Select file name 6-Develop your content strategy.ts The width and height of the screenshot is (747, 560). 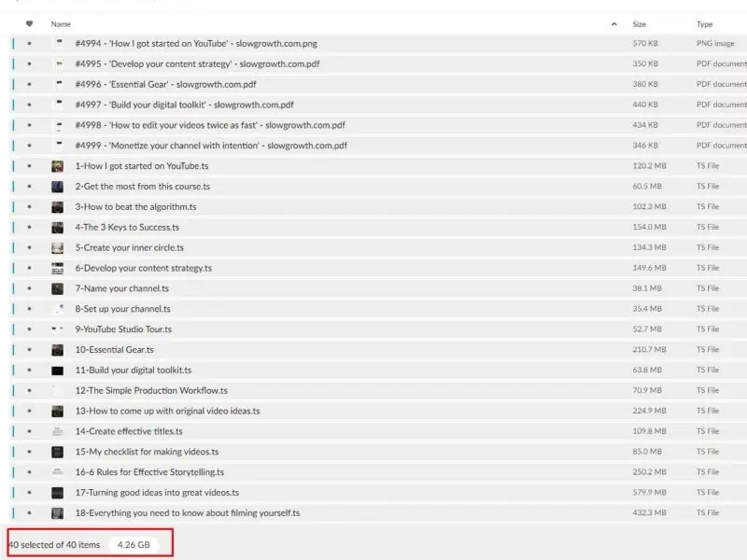point(144,268)
